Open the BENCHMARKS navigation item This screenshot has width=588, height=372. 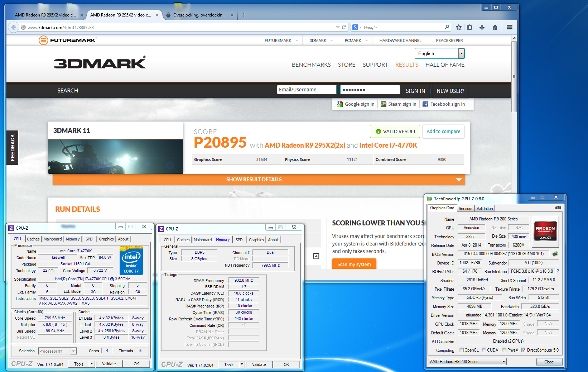(x=311, y=65)
